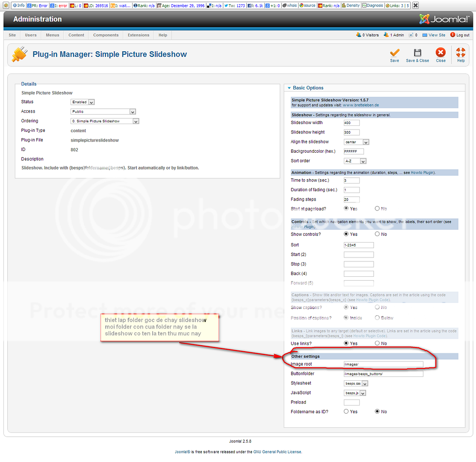Click the Log out icon
Screen dimensions: 476x462
pos(452,35)
